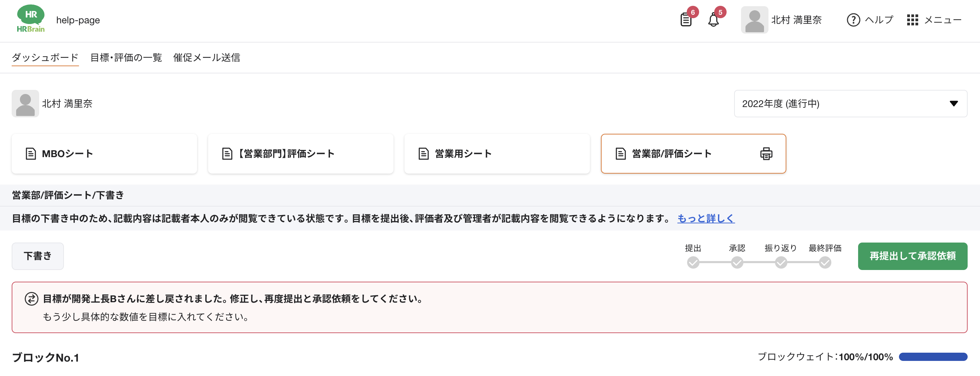
Task: Switch to 目標・評価の一覧 tab
Action: click(x=126, y=57)
